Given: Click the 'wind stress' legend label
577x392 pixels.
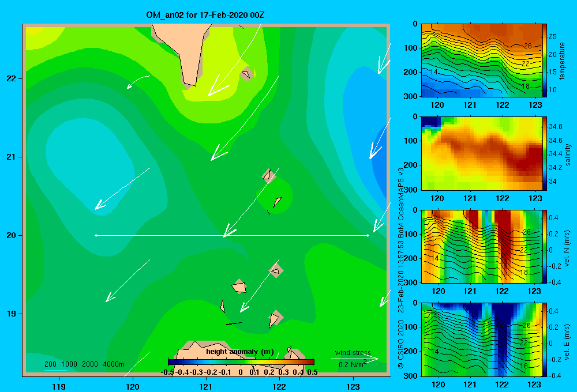Looking at the screenshot, I should pyautogui.click(x=353, y=353).
